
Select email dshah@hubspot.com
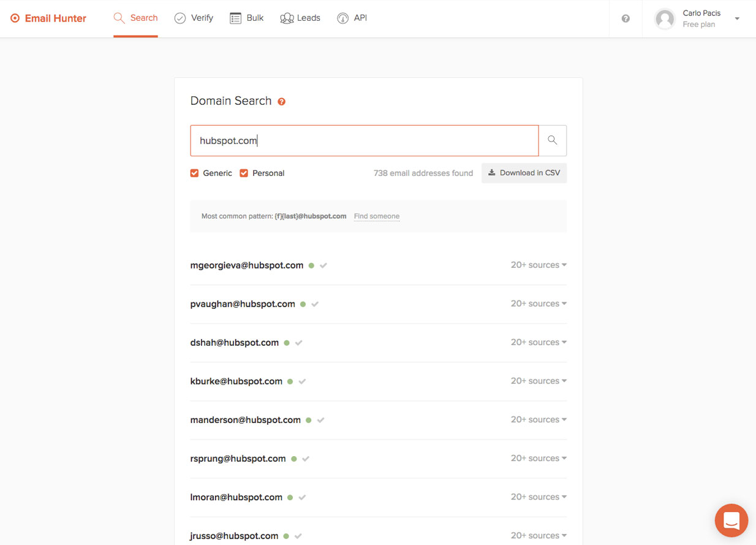(x=235, y=343)
